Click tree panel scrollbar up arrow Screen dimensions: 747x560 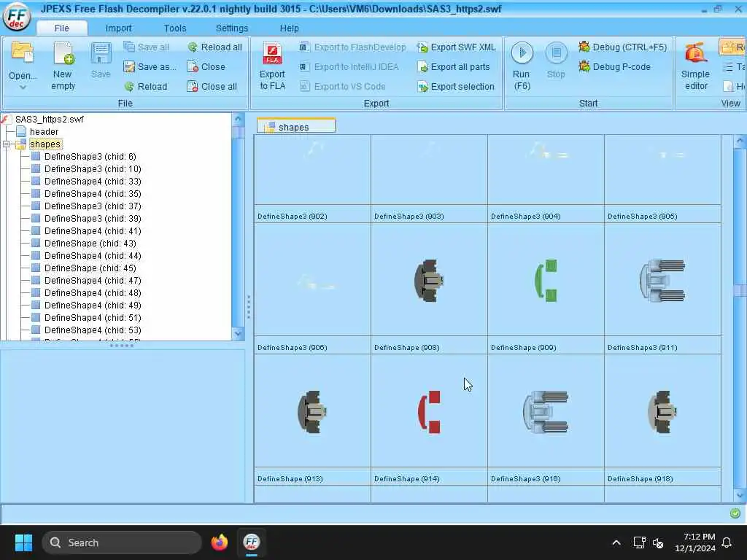tap(238, 119)
